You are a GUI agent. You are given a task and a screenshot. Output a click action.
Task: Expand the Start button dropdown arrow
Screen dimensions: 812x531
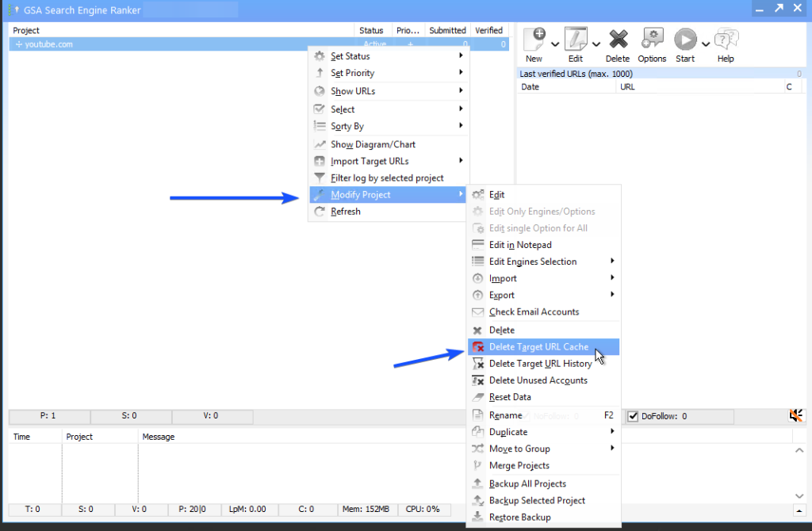(704, 44)
